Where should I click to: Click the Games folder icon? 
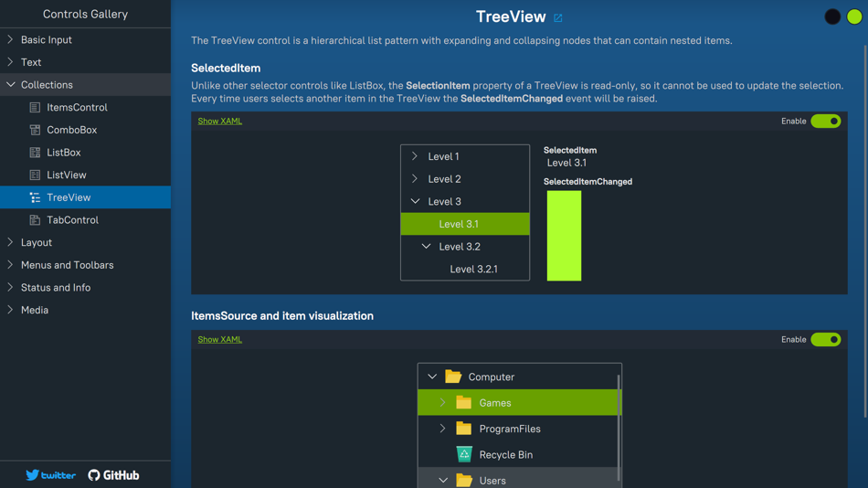click(x=464, y=403)
